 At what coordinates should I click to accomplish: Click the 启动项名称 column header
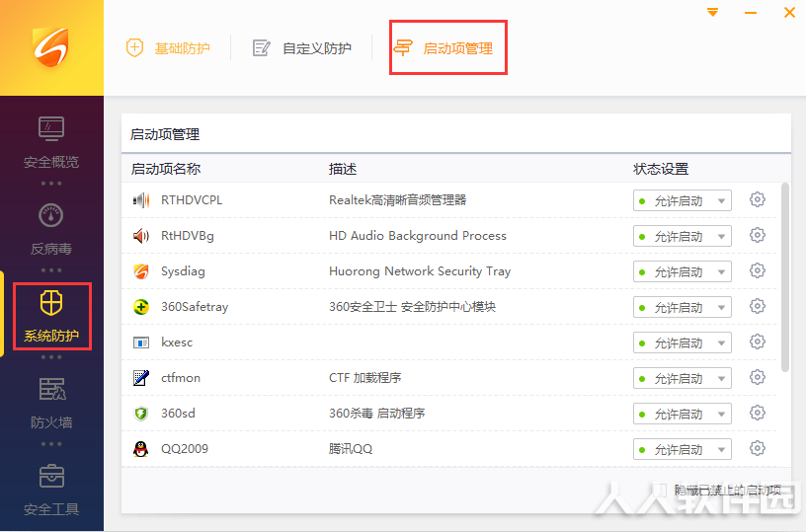166,169
